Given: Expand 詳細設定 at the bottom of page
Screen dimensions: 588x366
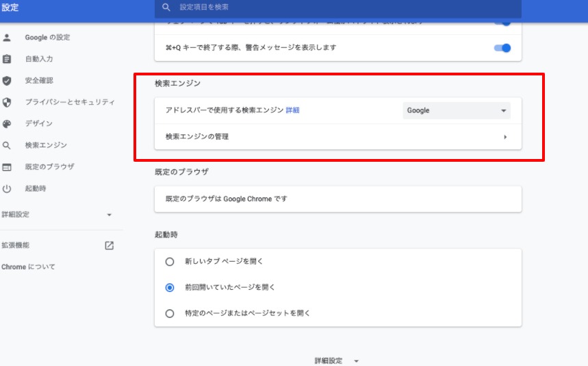Looking at the screenshot, I should pyautogui.click(x=336, y=361).
